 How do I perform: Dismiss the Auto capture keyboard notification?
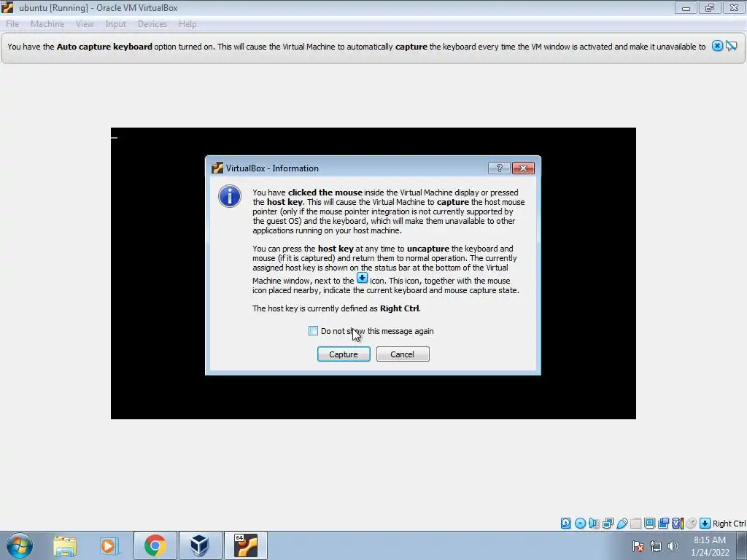pos(717,46)
